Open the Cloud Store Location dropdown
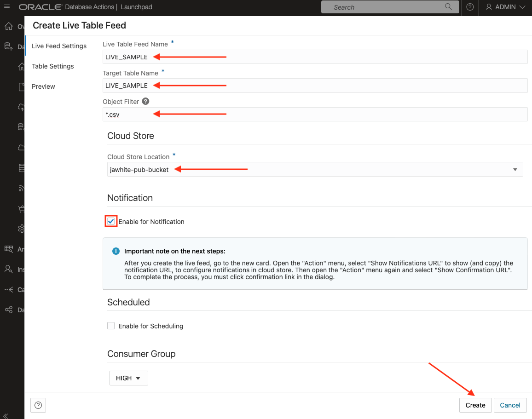 [515, 169]
